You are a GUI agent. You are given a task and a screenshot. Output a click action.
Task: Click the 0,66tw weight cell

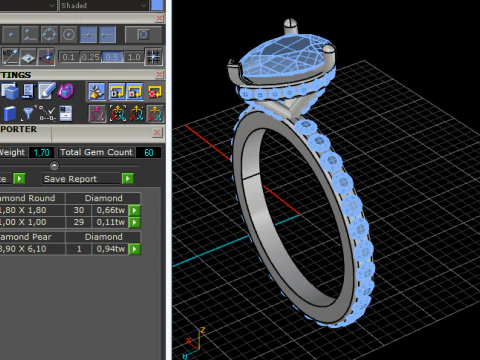(110, 210)
